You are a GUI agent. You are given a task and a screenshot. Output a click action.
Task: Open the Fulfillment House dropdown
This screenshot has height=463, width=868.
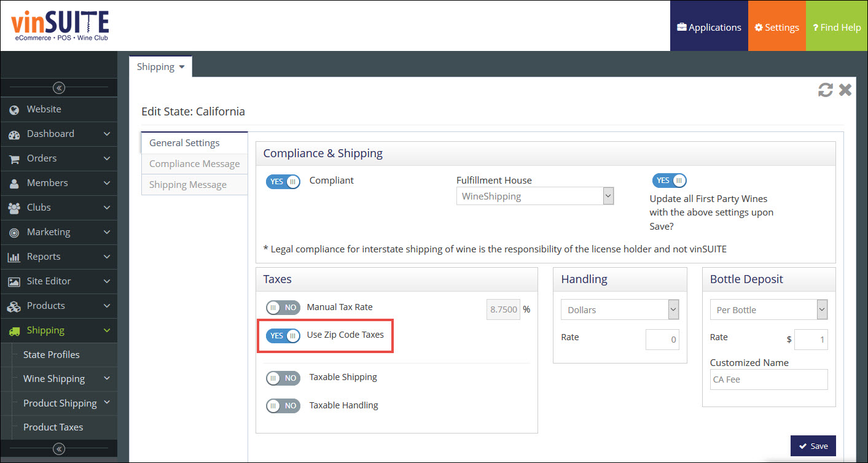(x=534, y=196)
